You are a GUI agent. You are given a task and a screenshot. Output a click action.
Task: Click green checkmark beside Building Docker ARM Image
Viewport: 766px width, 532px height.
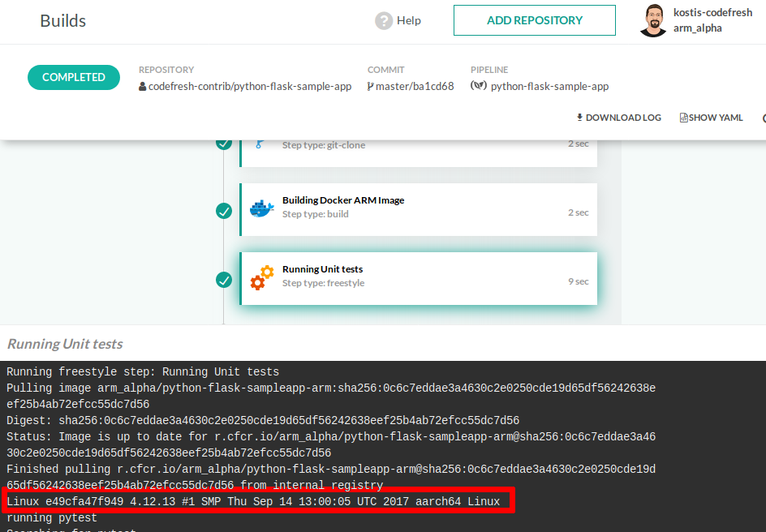(224, 211)
